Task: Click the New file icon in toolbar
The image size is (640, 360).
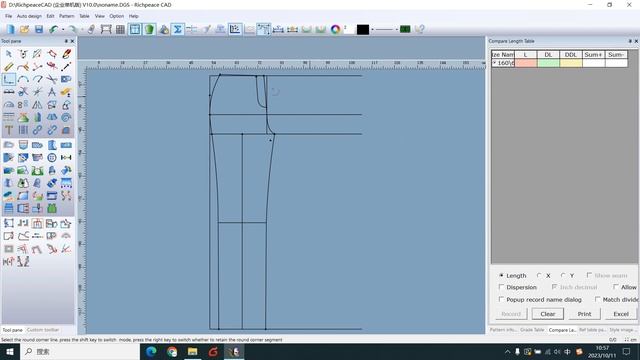Action: click(x=10, y=29)
